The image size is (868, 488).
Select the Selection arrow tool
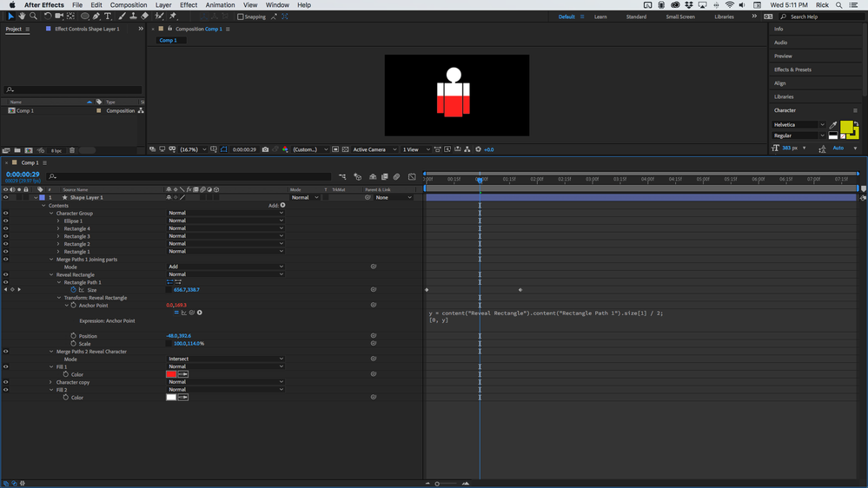coord(10,16)
